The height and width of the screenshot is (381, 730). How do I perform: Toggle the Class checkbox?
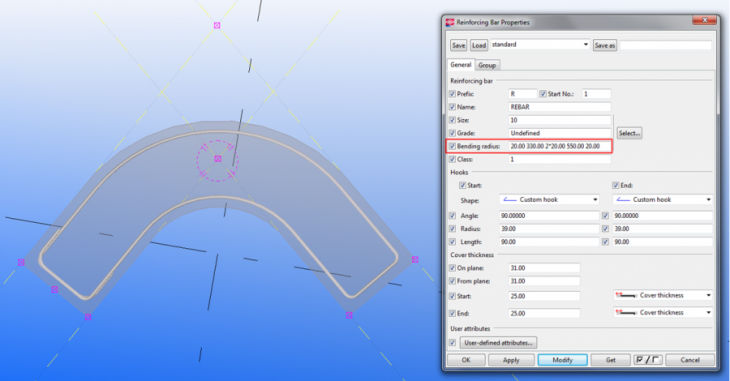click(452, 159)
